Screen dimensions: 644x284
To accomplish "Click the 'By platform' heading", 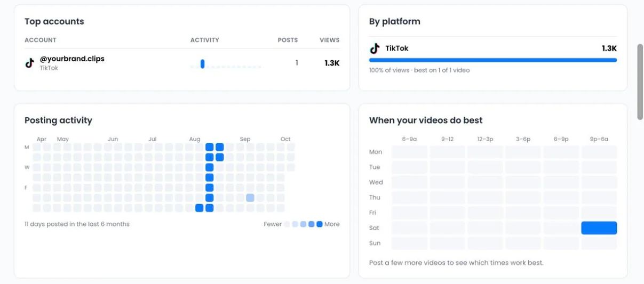I will (x=395, y=22).
